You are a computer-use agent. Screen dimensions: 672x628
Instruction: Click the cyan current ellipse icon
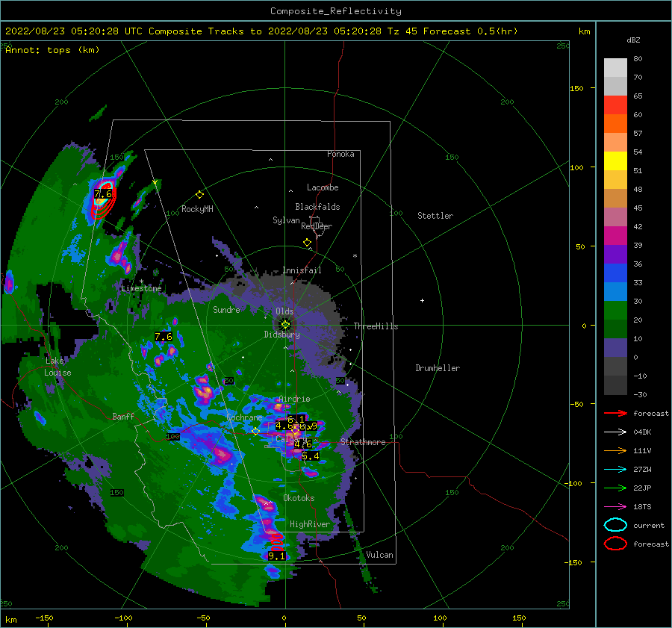pyautogui.click(x=615, y=525)
